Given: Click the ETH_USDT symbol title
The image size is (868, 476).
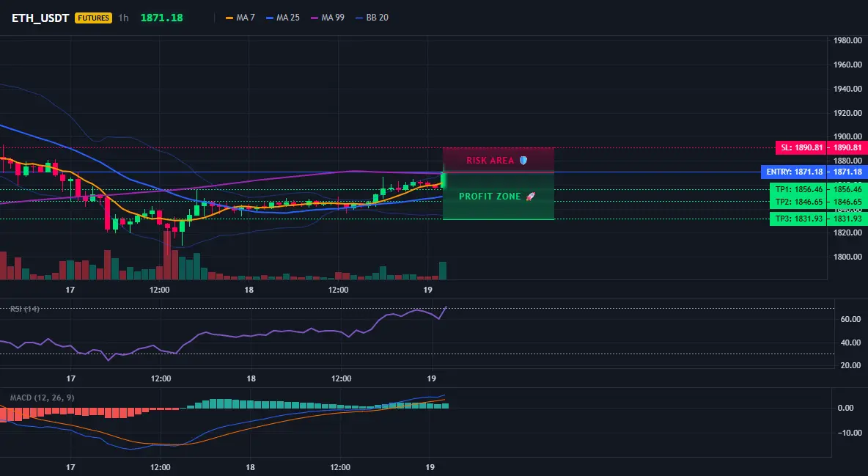Looking at the screenshot, I should (x=40, y=18).
